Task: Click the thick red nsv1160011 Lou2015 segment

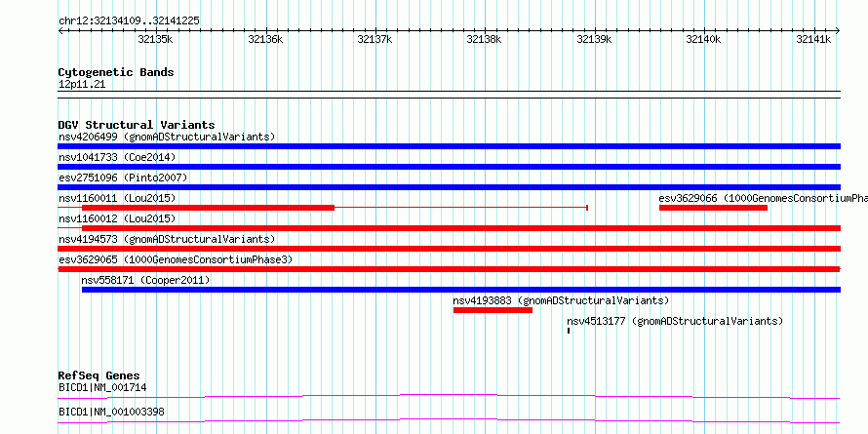Action: [208, 208]
